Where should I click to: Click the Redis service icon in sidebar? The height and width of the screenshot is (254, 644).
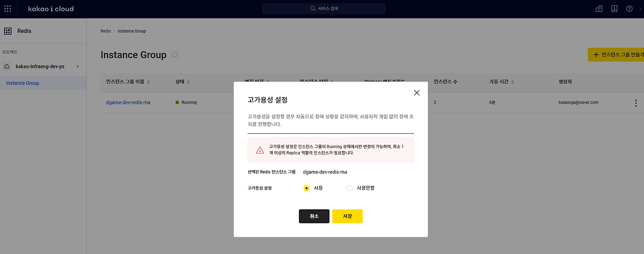(x=8, y=31)
